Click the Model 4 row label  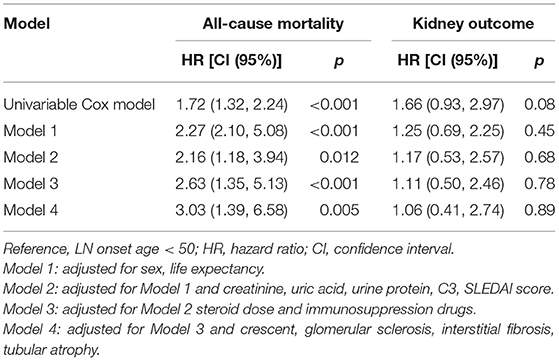pyautogui.click(x=31, y=210)
